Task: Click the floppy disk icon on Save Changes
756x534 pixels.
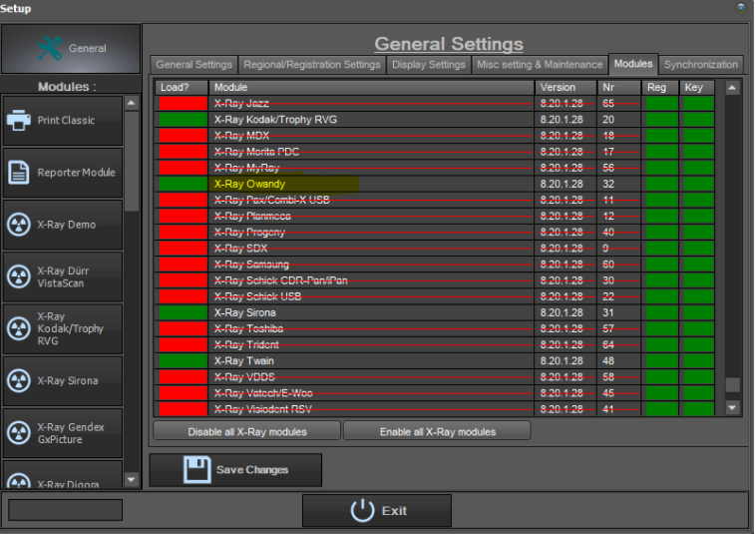Action: (x=197, y=469)
